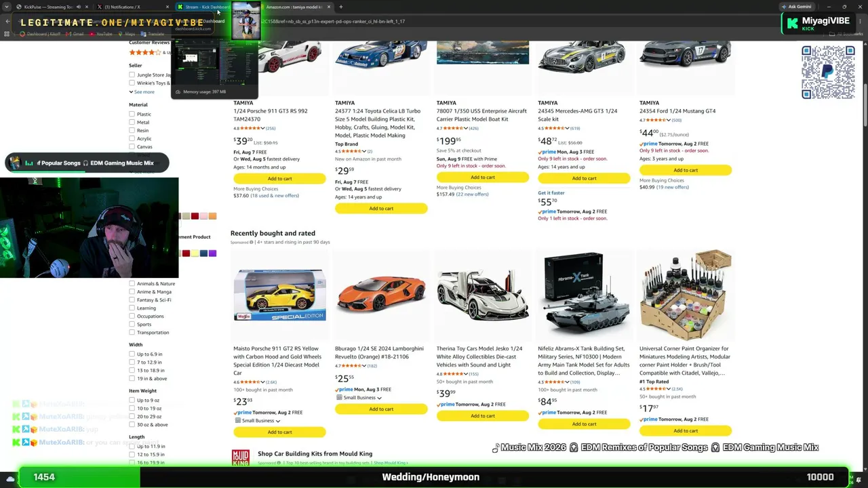
Task: Pick the purple color swatch filter
Action: tap(212, 253)
